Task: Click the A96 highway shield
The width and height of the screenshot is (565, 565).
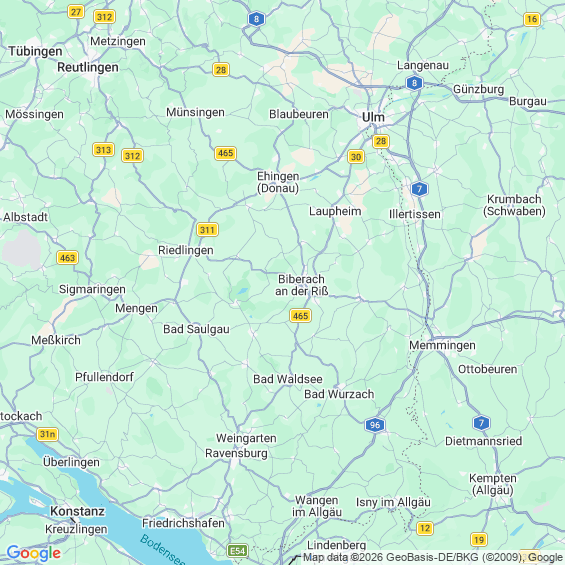Action: (375, 425)
